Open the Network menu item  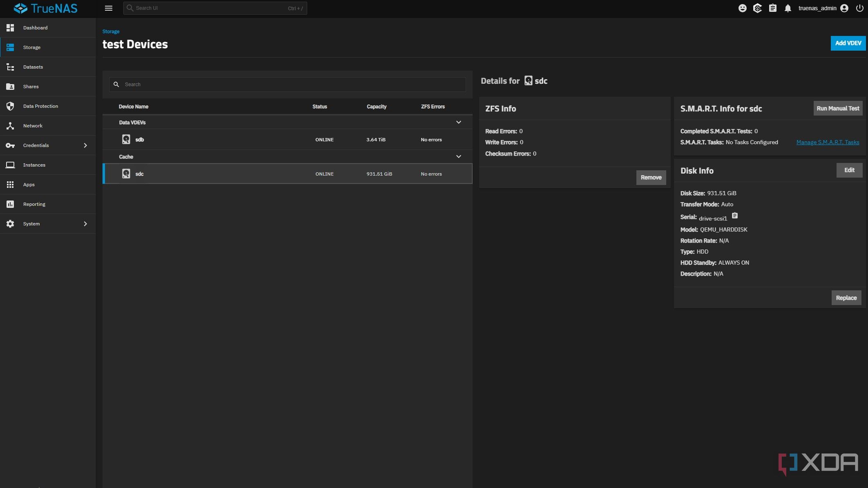pyautogui.click(x=48, y=126)
